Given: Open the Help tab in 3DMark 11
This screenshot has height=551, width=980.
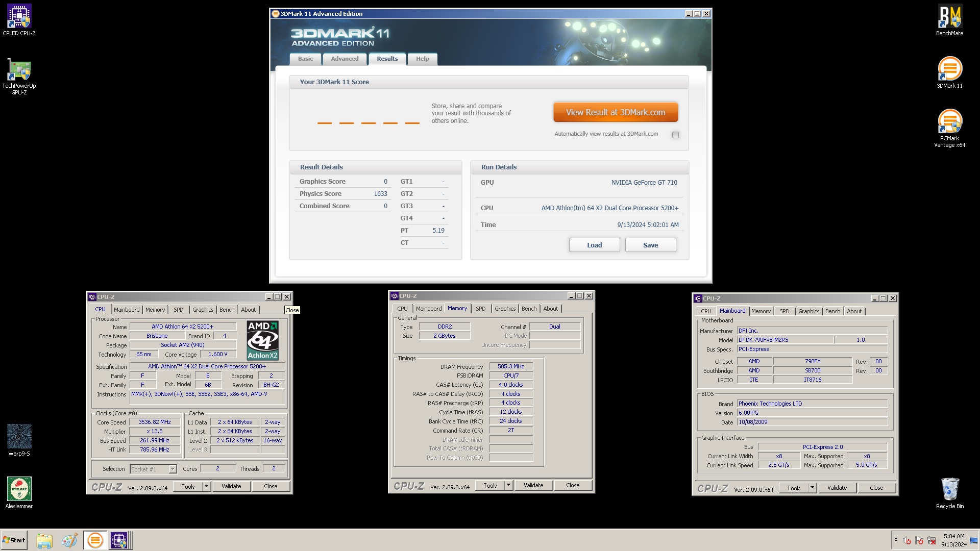Looking at the screenshot, I should point(422,59).
